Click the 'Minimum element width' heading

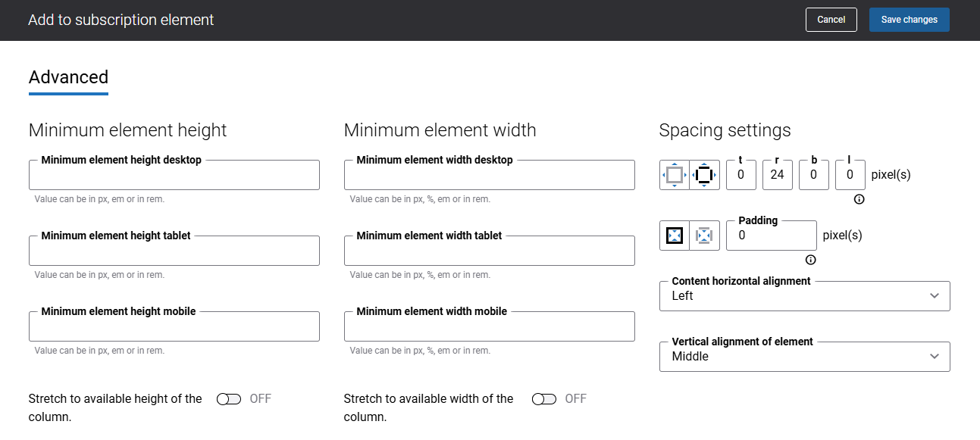point(440,130)
